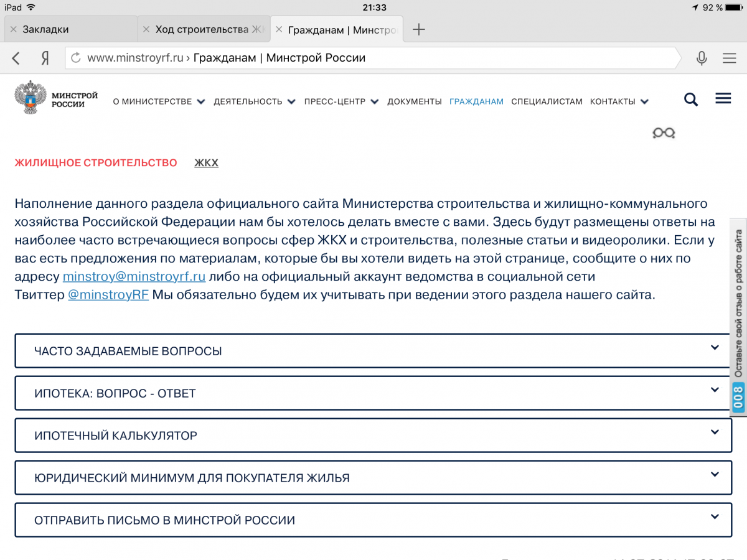Expand ЧАСТО ЗАДАВАЕМЫЕ ВОПРОСЫ chevron
Image resolution: width=747 pixels, height=560 pixels.
[x=715, y=348]
